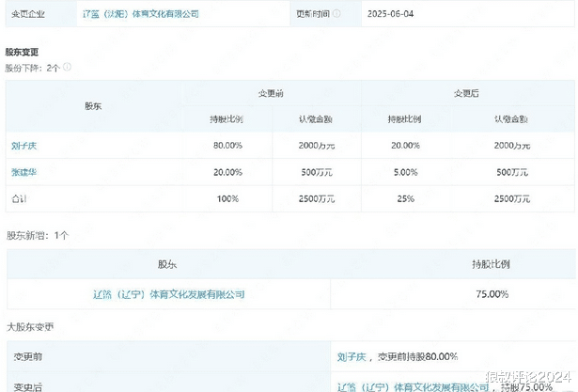Open 辽篮(辽宁)体育文化发展有限公司 in the new shareholders table
This screenshot has height=392, width=578.
[x=169, y=294]
